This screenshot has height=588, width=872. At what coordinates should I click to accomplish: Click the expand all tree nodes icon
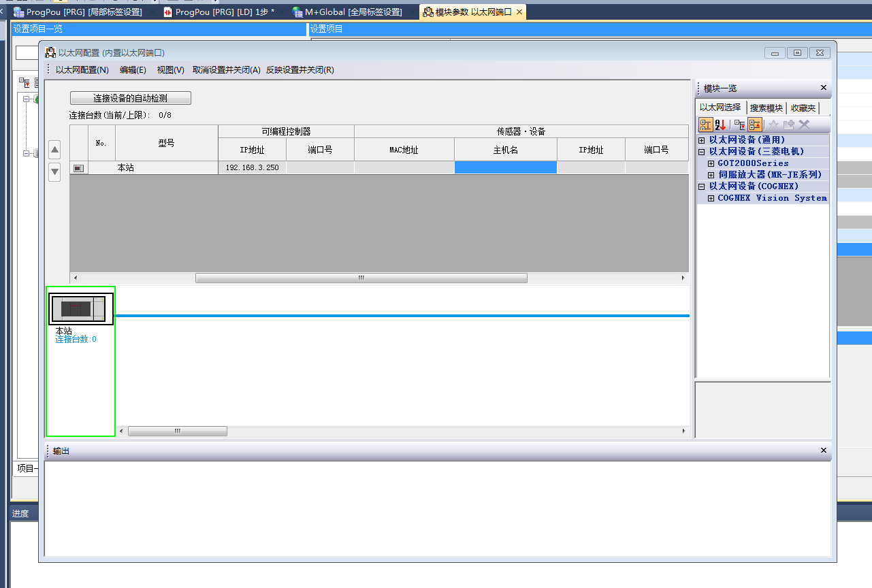tap(739, 125)
